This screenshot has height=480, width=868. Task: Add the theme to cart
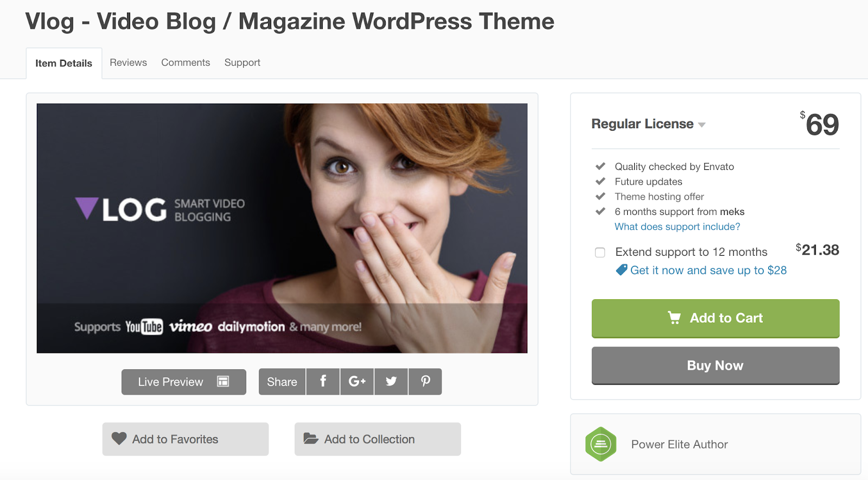tap(716, 318)
